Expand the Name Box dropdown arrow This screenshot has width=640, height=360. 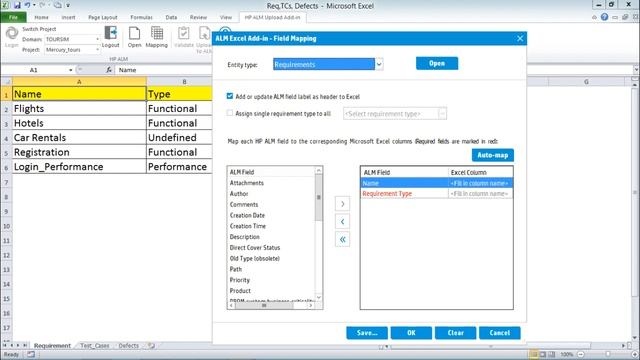coord(71,70)
